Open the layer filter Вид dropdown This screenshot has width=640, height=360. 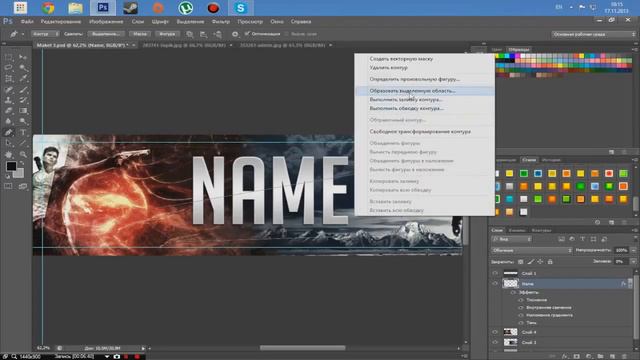[512, 239]
